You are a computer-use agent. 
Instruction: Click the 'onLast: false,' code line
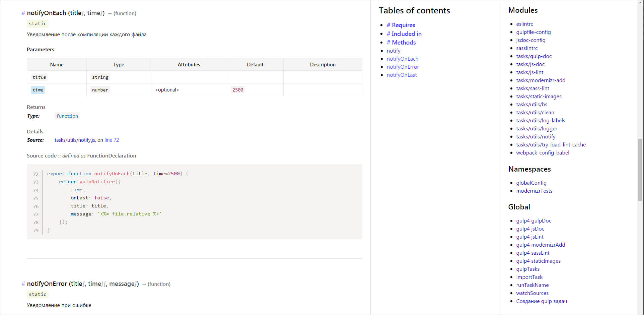click(91, 198)
